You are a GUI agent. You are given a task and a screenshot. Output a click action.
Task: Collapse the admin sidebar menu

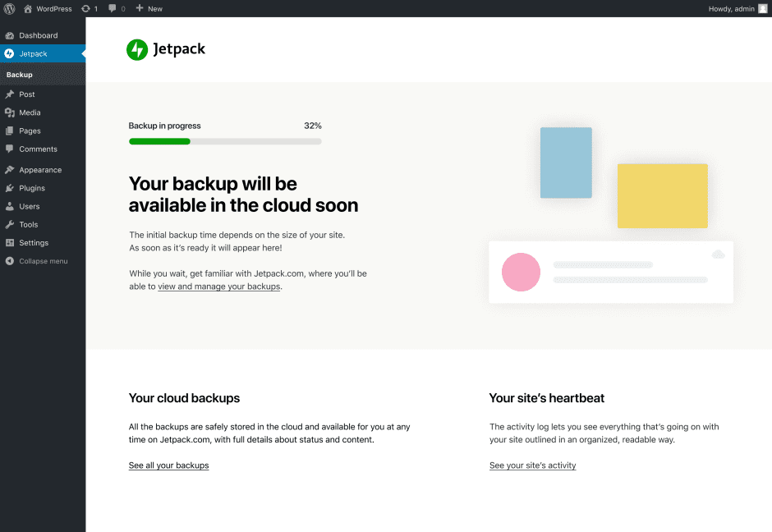43,261
